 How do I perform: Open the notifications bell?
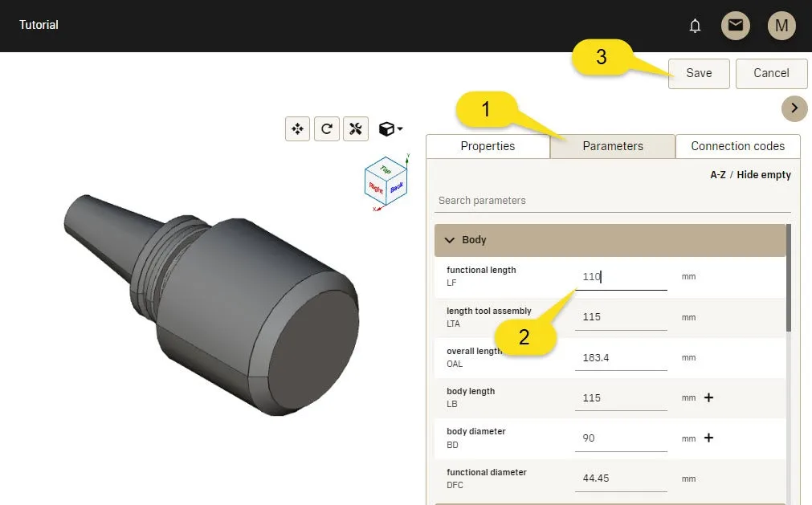(x=696, y=26)
